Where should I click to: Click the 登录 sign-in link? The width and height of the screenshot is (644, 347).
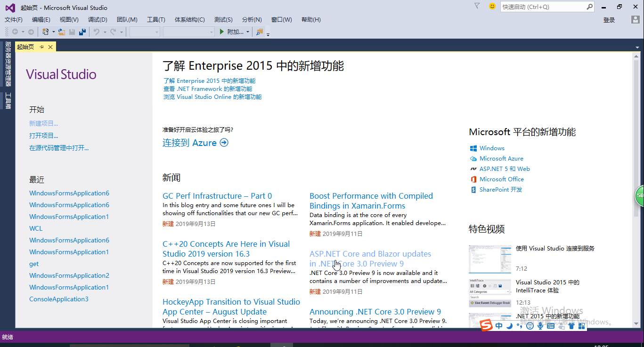click(609, 20)
